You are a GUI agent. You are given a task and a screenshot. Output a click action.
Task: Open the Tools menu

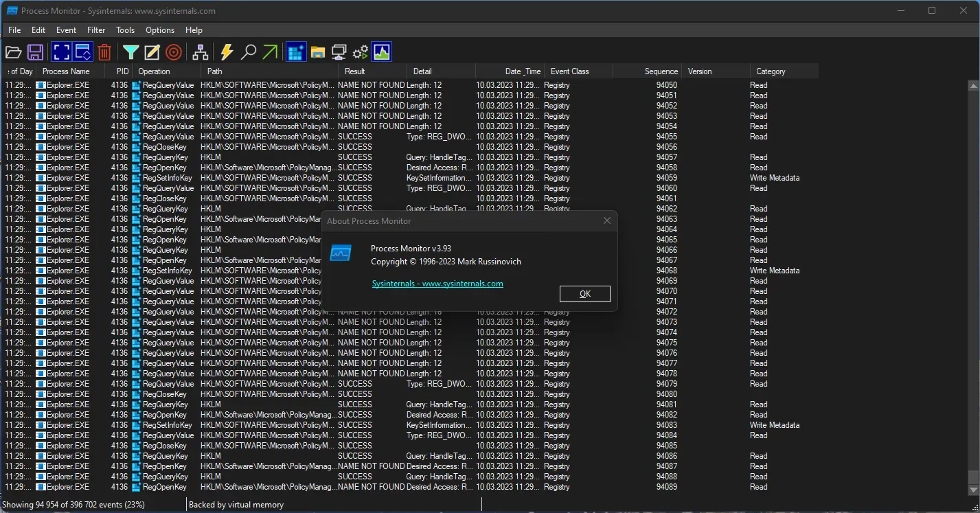click(x=126, y=30)
